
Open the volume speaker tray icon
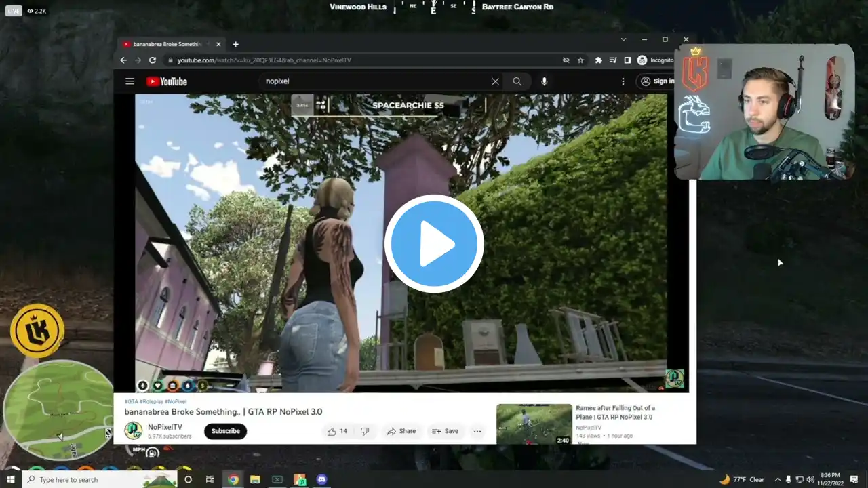pyautogui.click(x=811, y=479)
